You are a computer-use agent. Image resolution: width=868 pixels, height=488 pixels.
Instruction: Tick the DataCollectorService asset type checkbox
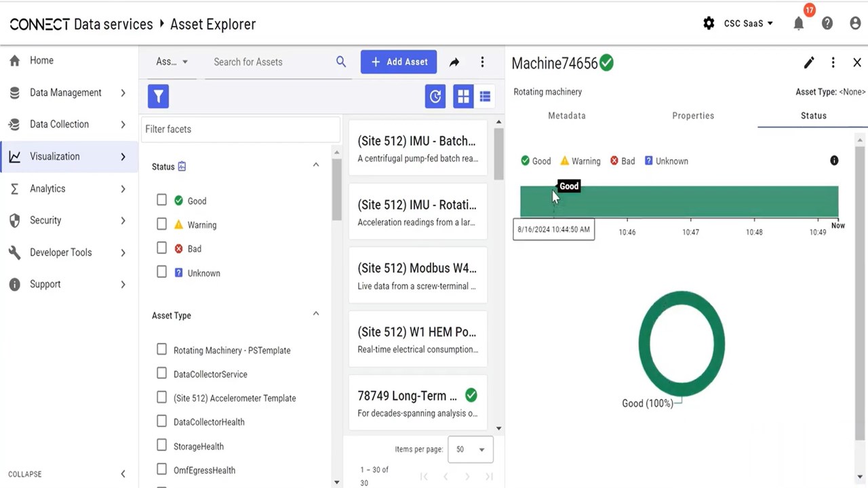pos(161,373)
